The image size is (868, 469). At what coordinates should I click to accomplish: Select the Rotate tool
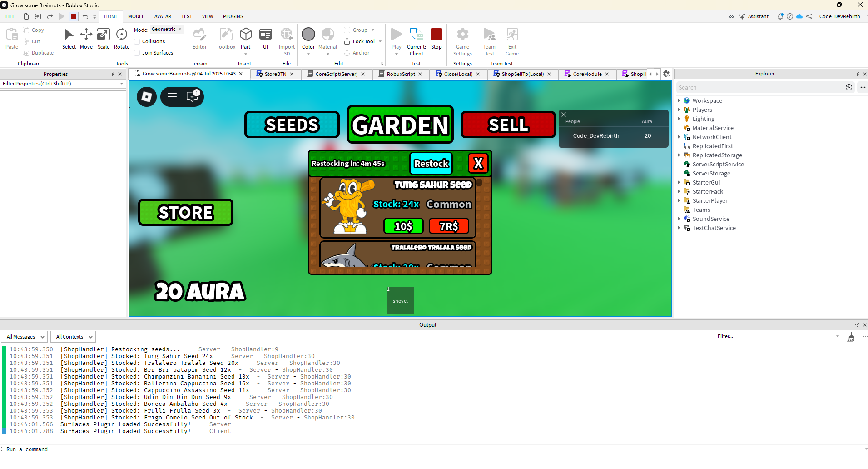point(121,39)
